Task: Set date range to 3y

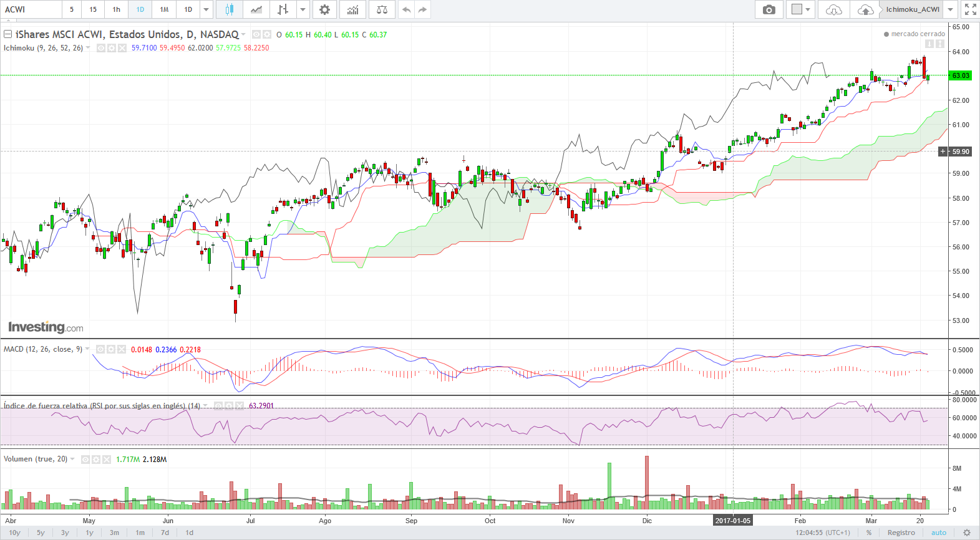Action: 65,533
